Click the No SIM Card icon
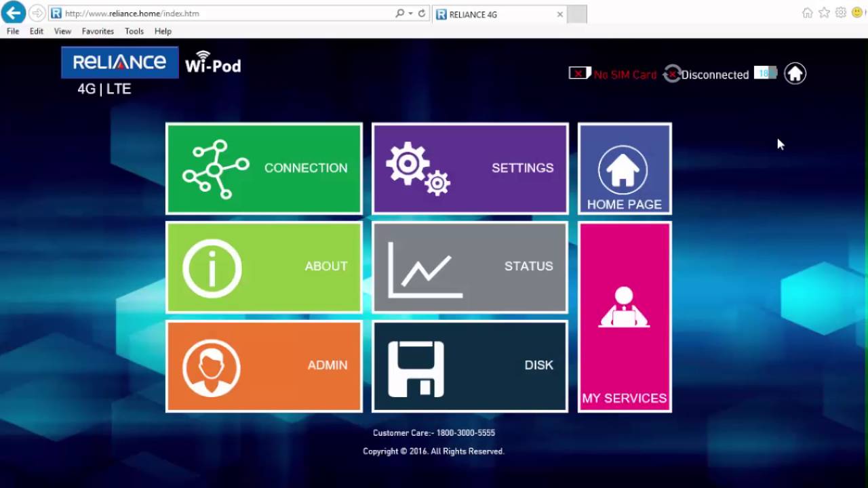Screen dimensions: 868x488 point(580,73)
